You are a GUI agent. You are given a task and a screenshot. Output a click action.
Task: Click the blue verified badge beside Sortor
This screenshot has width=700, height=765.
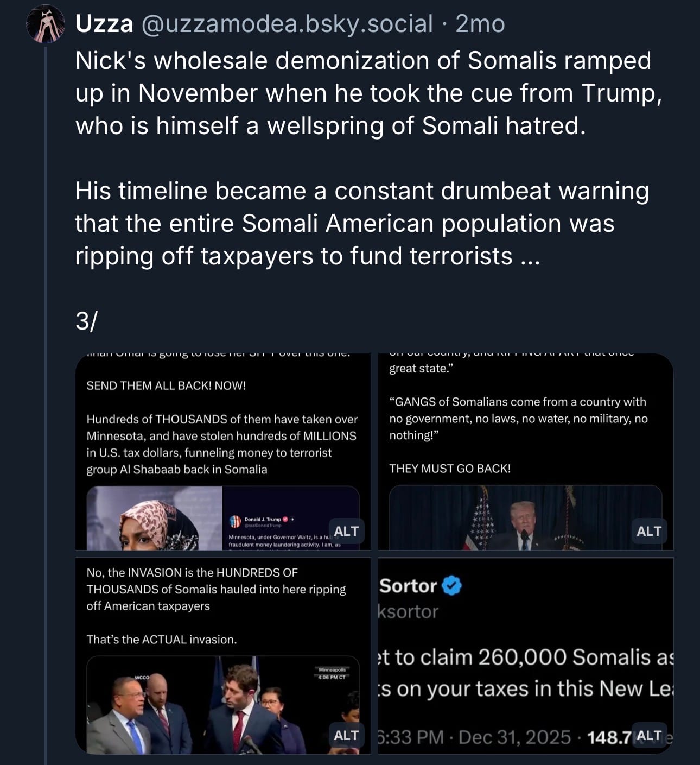pyautogui.click(x=451, y=586)
